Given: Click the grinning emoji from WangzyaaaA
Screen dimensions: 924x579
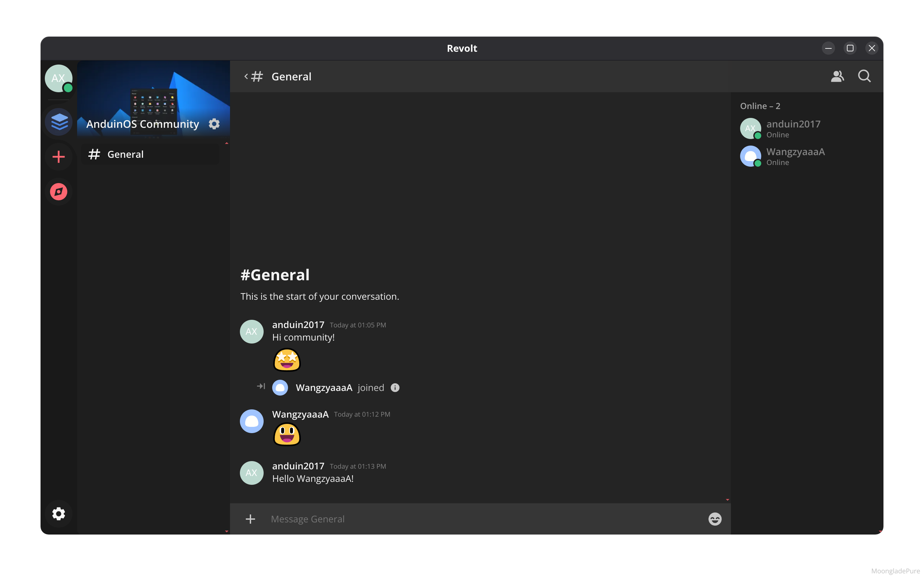Looking at the screenshot, I should 287,435.
